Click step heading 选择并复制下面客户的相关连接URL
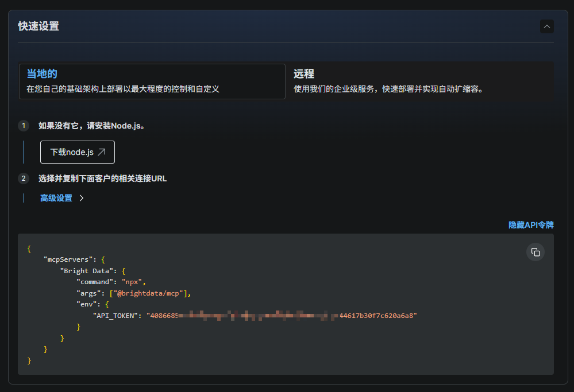The image size is (574, 392). [102, 178]
